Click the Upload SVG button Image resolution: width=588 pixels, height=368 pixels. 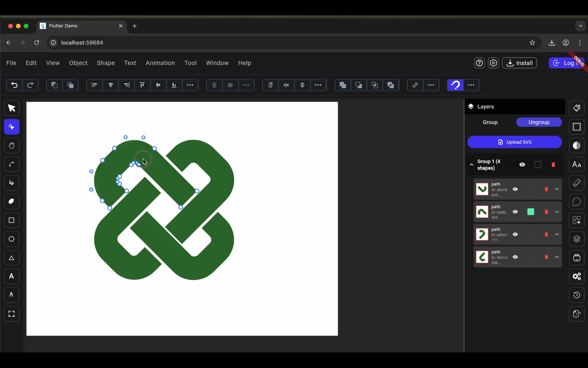pyautogui.click(x=514, y=142)
